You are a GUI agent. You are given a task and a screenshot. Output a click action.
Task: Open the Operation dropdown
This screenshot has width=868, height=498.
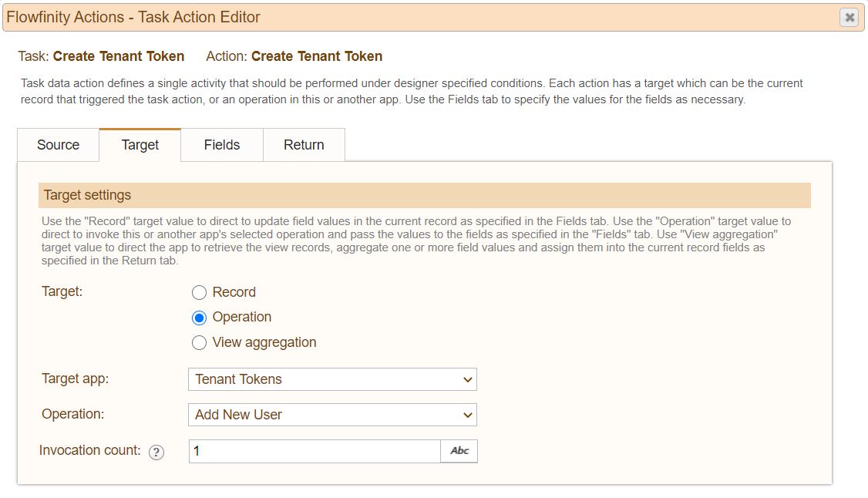tap(332, 415)
